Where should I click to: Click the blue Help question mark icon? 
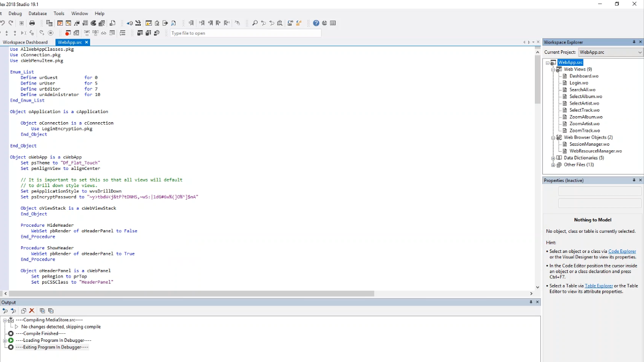click(x=316, y=23)
